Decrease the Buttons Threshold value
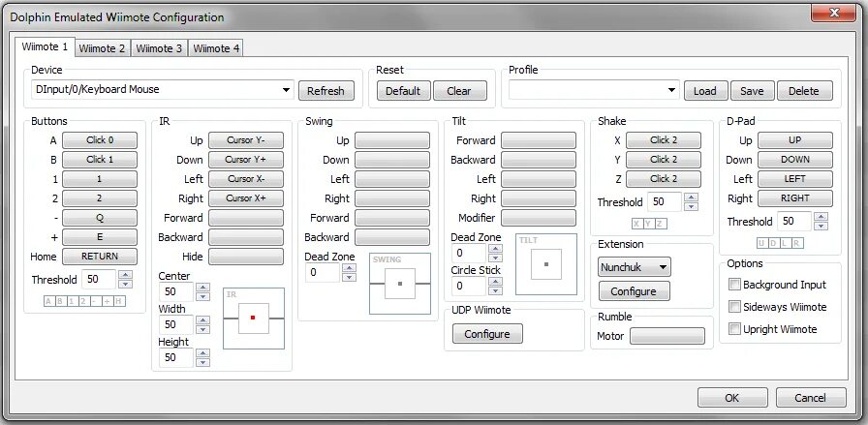 click(126, 284)
